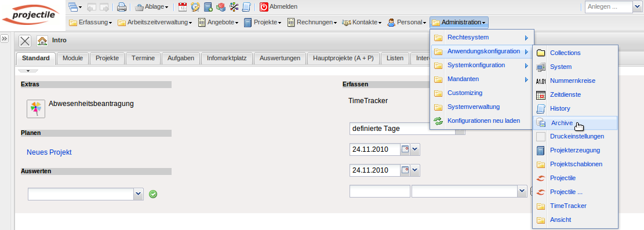Close the Intro document with X icon
The image size is (644, 230).
pyautogui.click(x=25, y=41)
